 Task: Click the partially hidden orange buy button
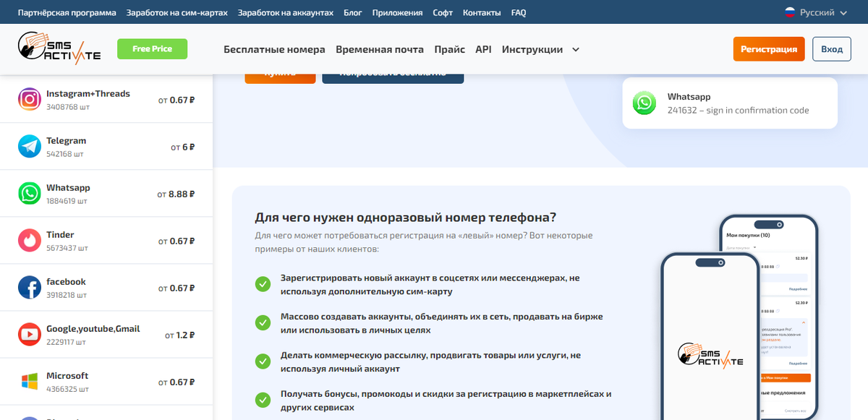(280, 77)
